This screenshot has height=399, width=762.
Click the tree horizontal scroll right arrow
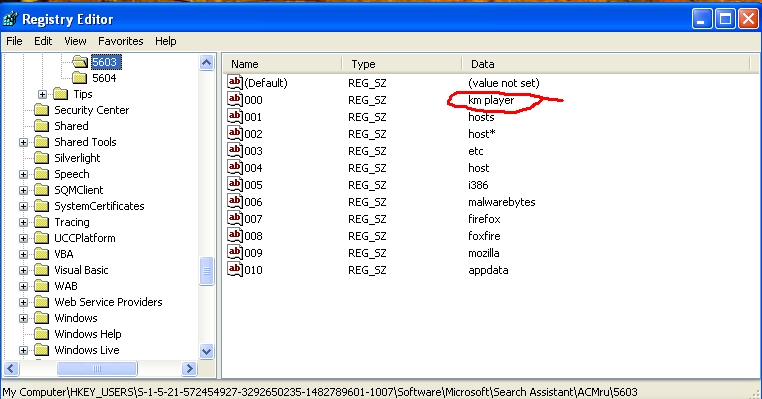click(189, 368)
